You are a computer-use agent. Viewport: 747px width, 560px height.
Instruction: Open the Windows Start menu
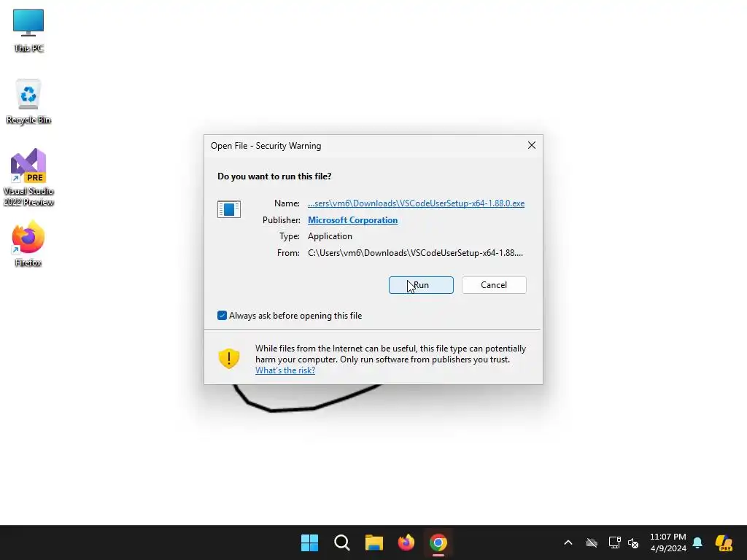pos(309,542)
